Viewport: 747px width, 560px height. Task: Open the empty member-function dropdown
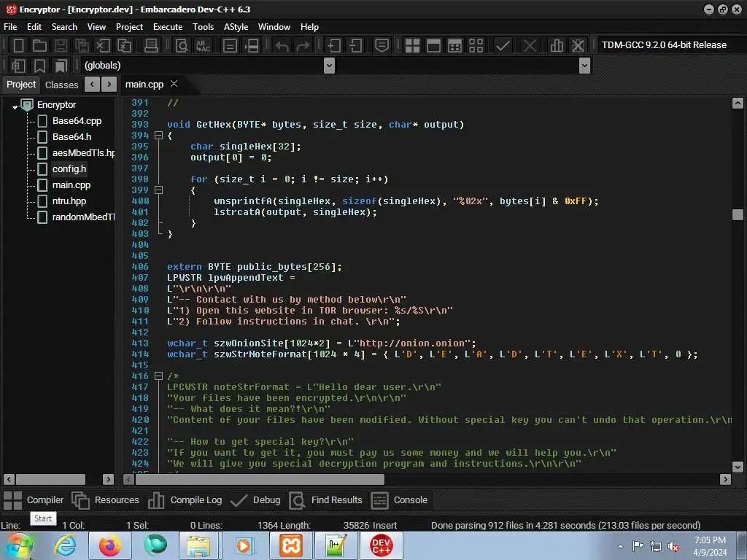pyautogui.click(x=584, y=66)
